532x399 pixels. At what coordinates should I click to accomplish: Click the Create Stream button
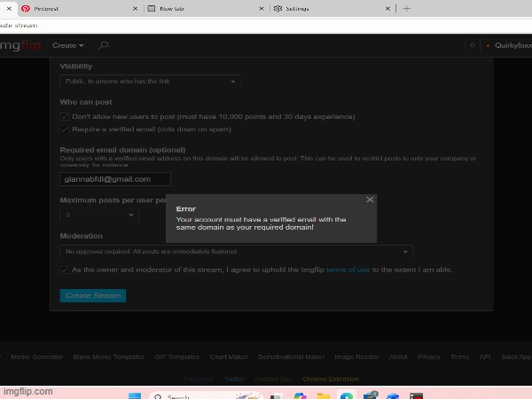[92, 295]
